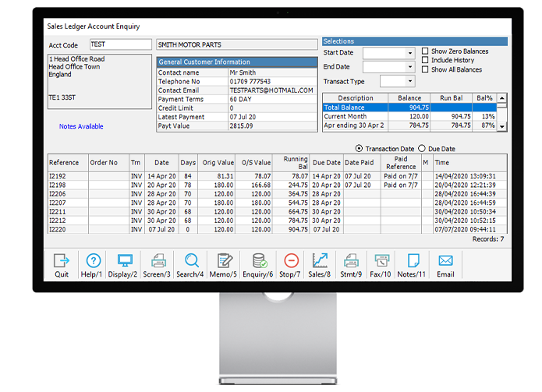The image size is (542, 392).
Task: Open the End Date dropdown
Action: pos(410,67)
